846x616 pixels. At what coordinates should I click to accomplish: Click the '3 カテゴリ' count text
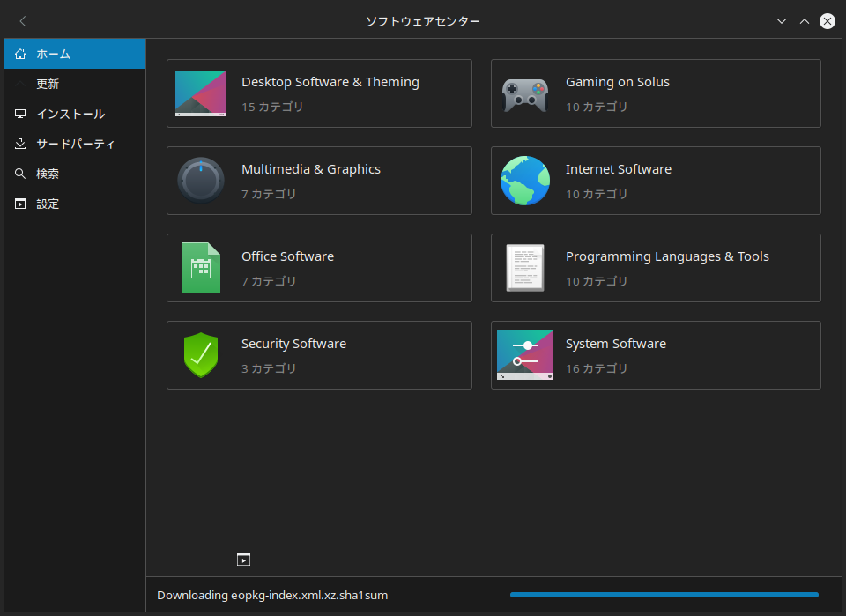269,368
